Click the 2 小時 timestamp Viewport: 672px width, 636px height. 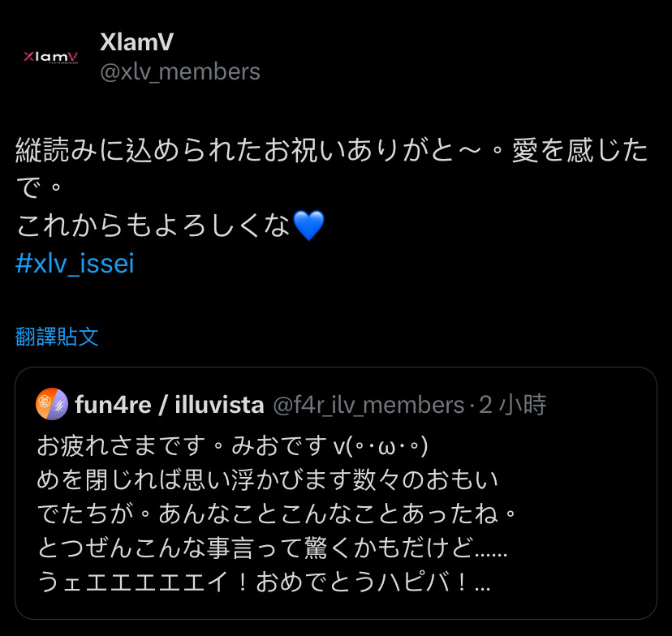[513, 405]
